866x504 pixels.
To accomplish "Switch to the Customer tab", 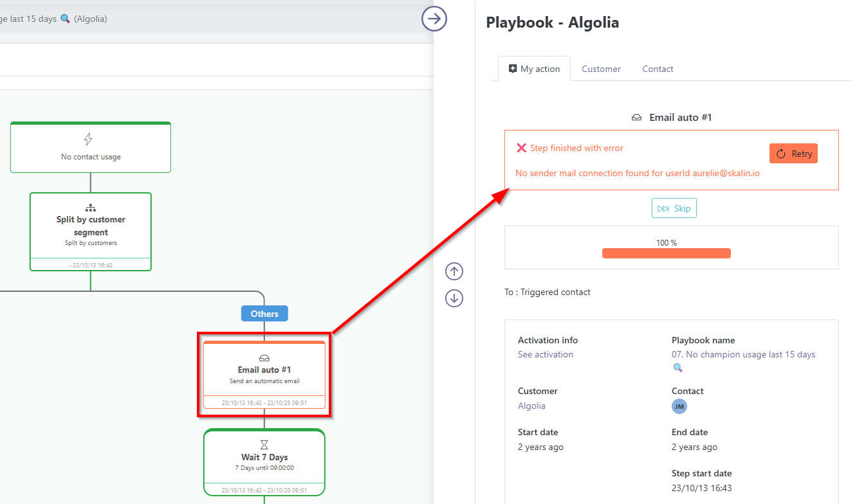I will [x=601, y=69].
